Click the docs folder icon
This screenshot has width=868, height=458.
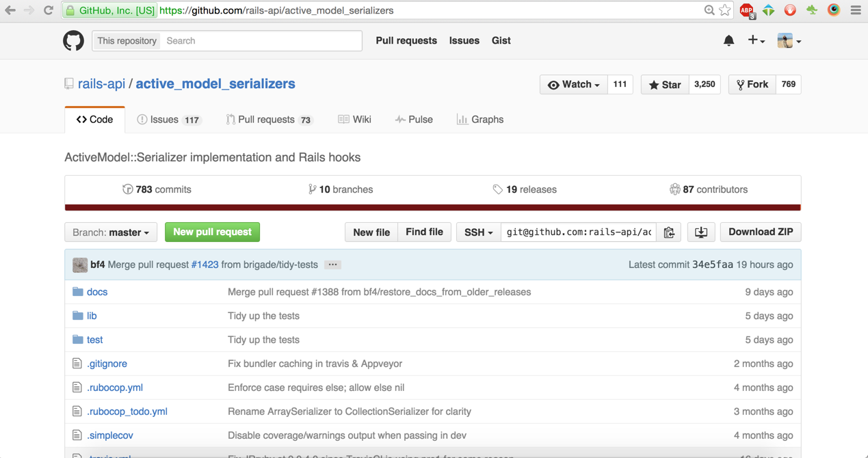(78, 292)
